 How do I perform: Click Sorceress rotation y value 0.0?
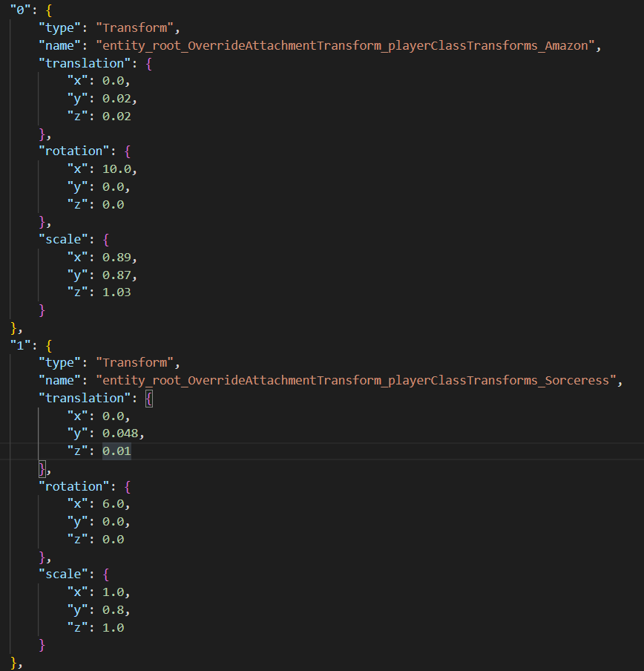pos(113,522)
